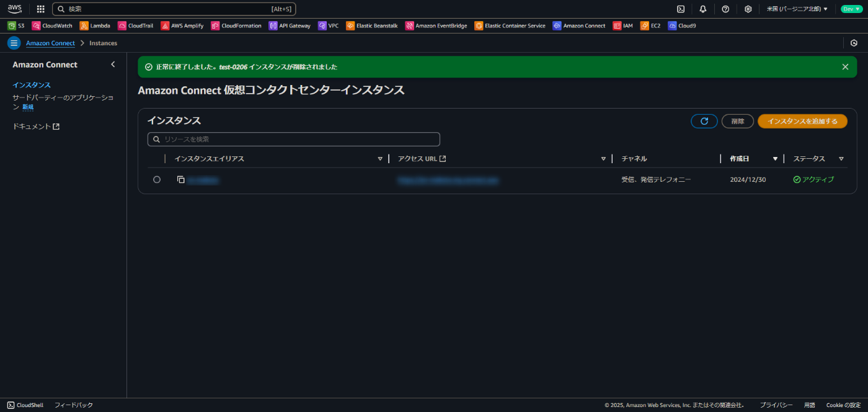The width and height of the screenshot is (868, 412).
Task: Open the blurred access URL link
Action: [448, 180]
